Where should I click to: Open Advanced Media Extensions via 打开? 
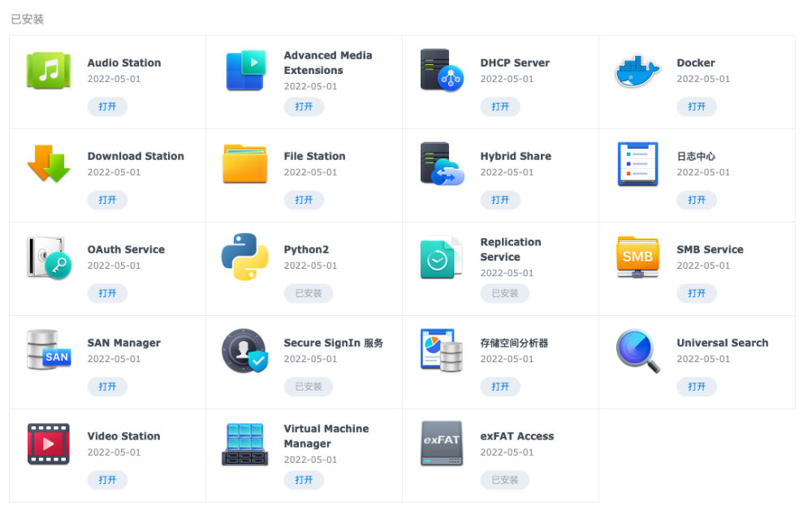click(x=304, y=106)
